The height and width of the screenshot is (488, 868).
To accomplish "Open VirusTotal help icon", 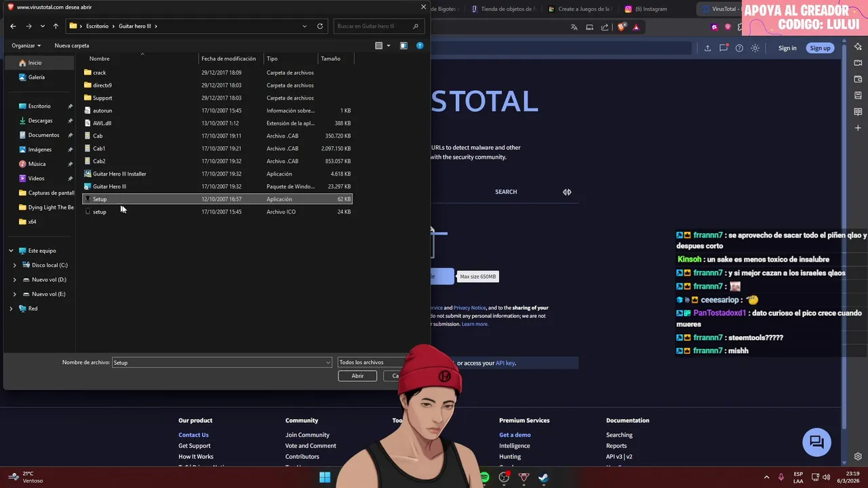I will 739,48.
